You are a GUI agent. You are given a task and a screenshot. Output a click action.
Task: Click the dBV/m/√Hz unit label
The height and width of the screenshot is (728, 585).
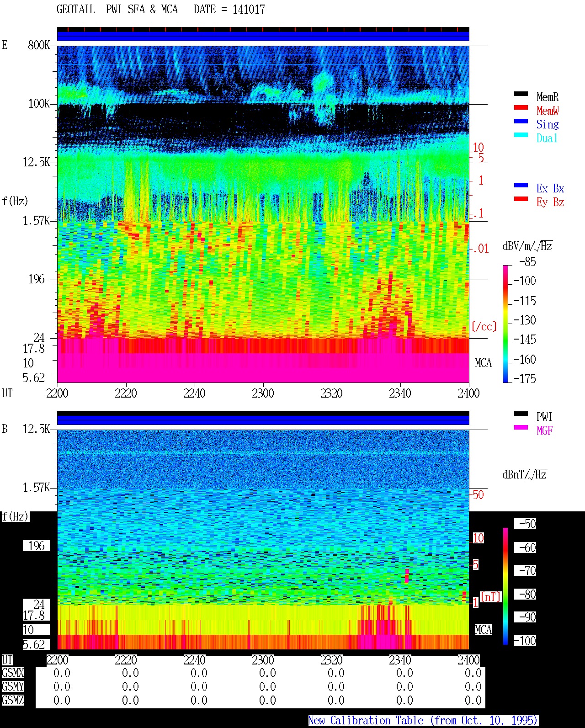pos(527,246)
